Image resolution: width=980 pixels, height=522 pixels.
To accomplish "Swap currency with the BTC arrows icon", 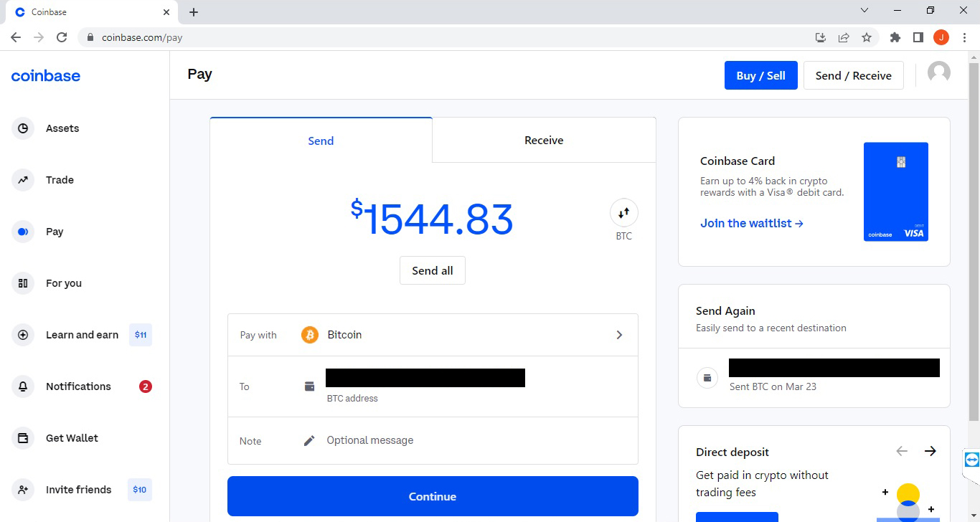I will click(x=623, y=212).
